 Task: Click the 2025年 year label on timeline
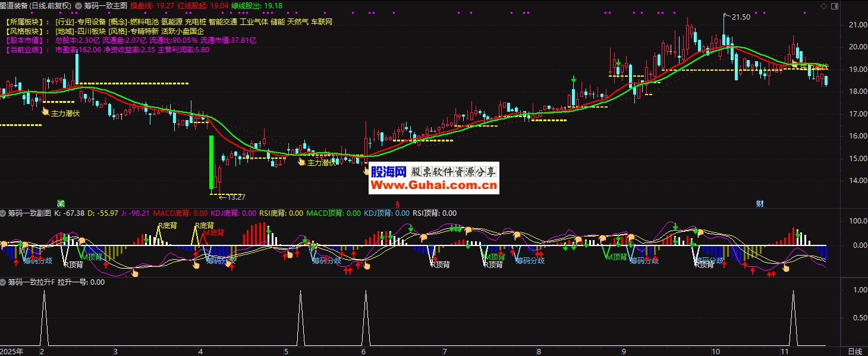pos(12,351)
